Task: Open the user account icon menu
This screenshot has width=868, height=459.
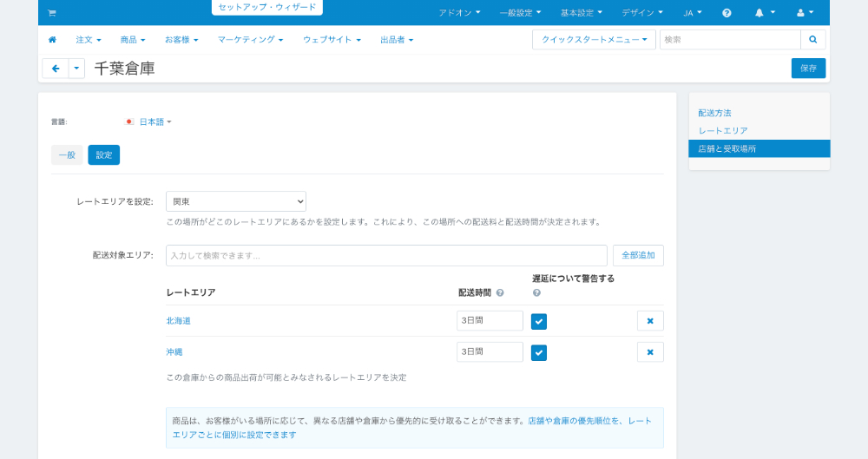Action: click(805, 13)
